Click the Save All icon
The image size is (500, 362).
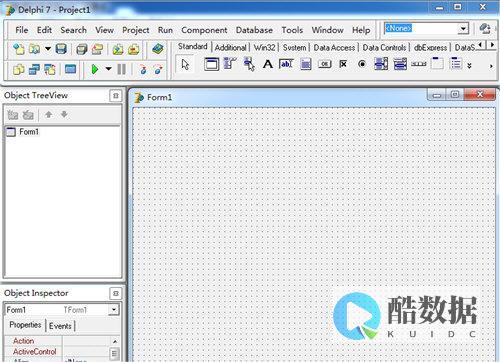(x=82, y=49)
